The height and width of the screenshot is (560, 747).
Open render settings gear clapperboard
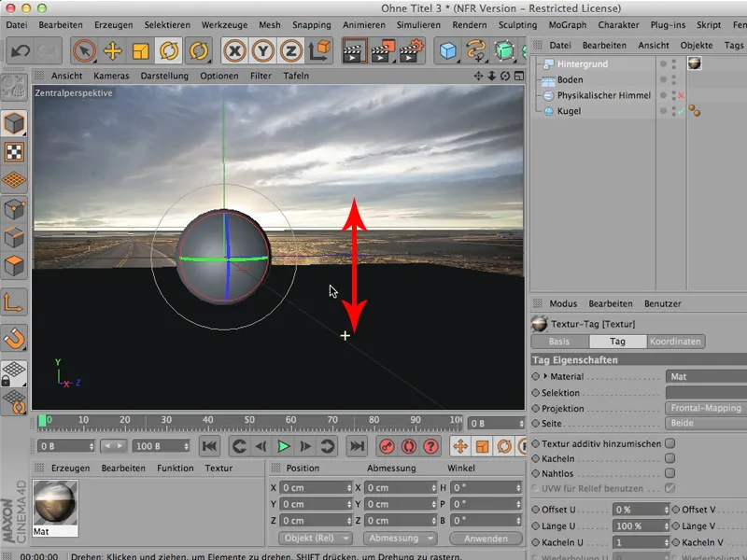click(x=411, y=50)
